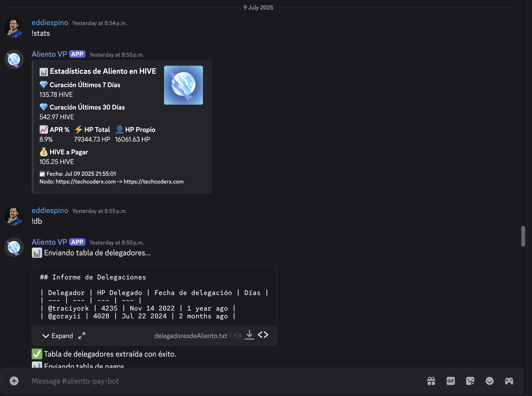Click the 8.9% APR value
532x396 pixels.
[x=46, y=139]
